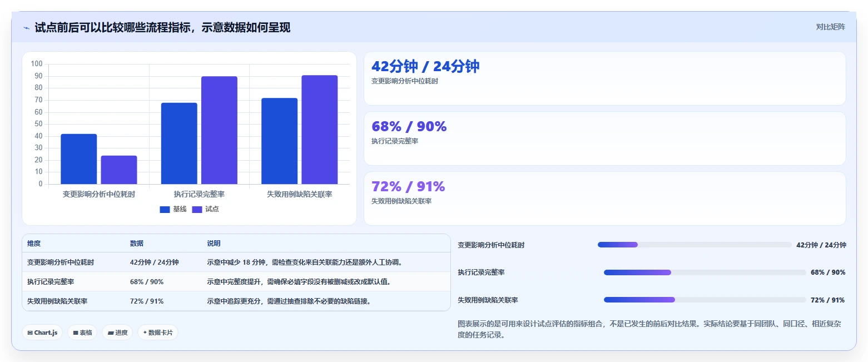Click the 50 tick on chart y-axis
This screenshot has height=362, width=868.
click(x=38, y=124)
